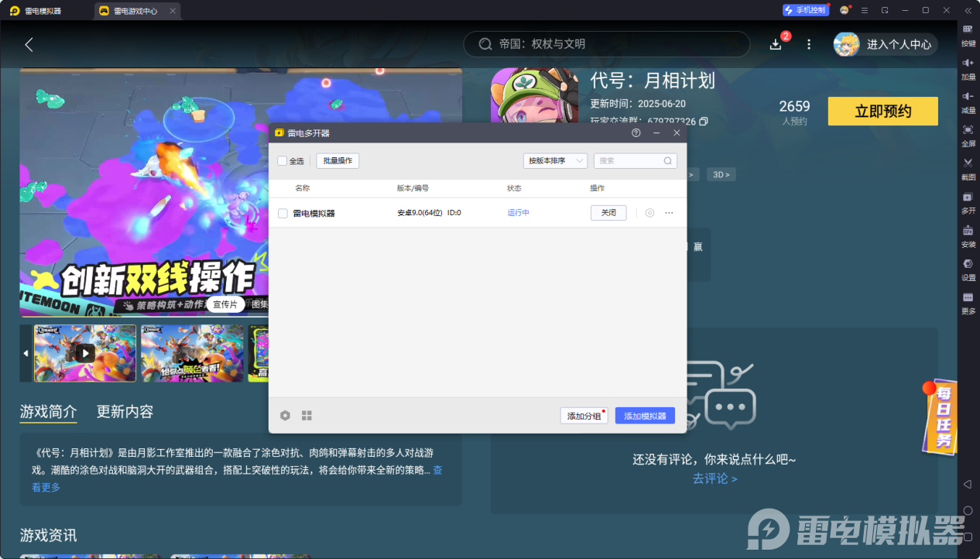
Task: Open multi-instance settings hexagon icon at bottom
Action: click(285, 416)
